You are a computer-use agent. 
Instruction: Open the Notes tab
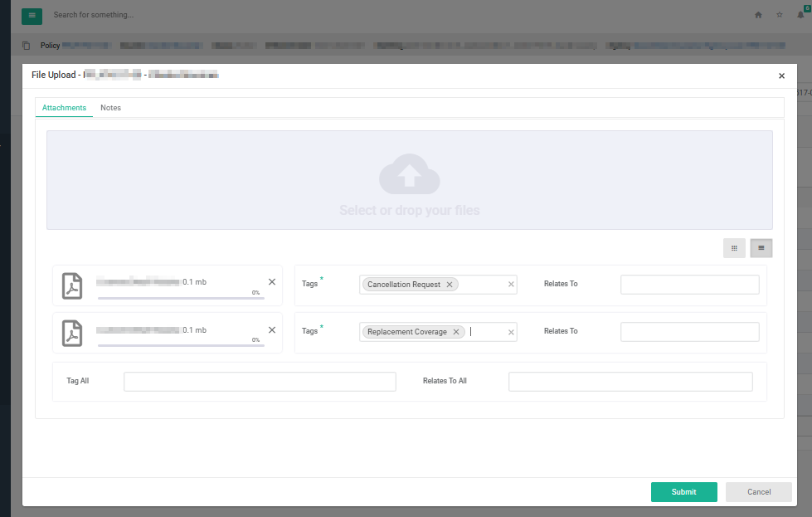[110, 108]
